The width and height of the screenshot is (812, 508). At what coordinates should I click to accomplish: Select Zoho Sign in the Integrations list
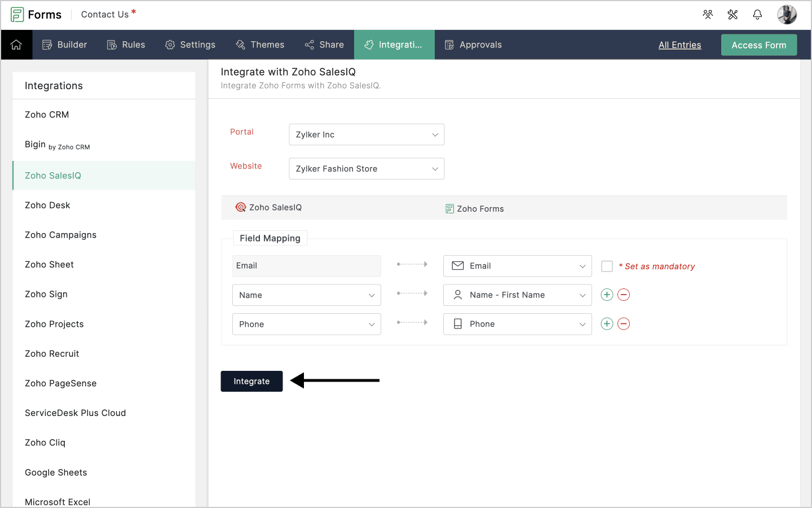click(x=104, y=294)
